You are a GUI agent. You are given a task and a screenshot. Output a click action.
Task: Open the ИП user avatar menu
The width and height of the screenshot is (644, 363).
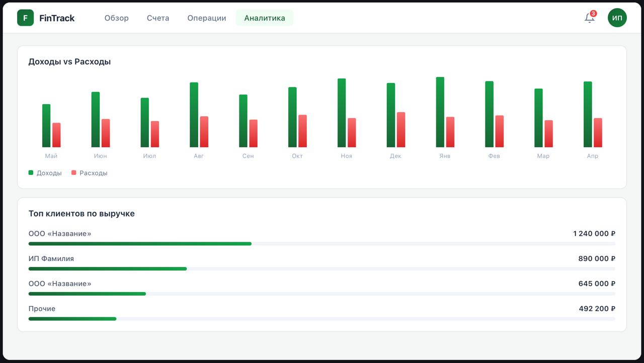[617, 18]
